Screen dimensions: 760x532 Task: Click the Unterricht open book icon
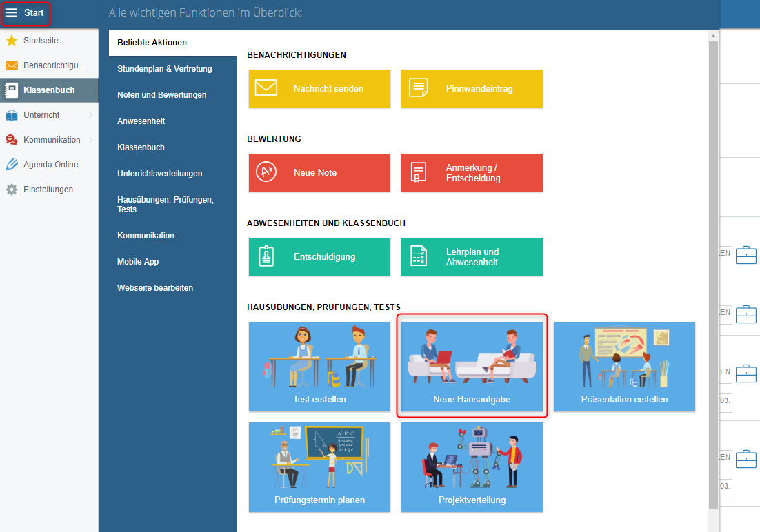12,115
